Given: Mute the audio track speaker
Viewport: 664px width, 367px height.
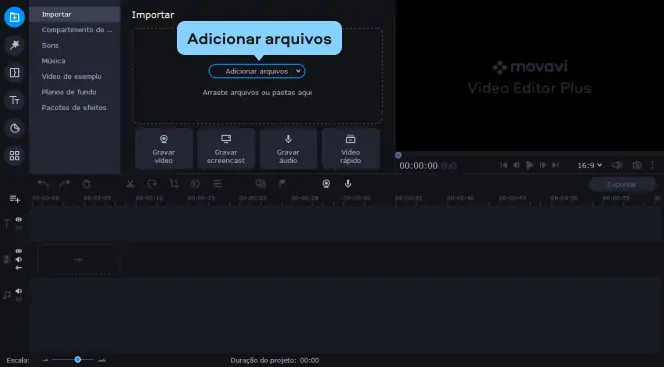Looking at the screenshot, I should click(x=19, y=291).
